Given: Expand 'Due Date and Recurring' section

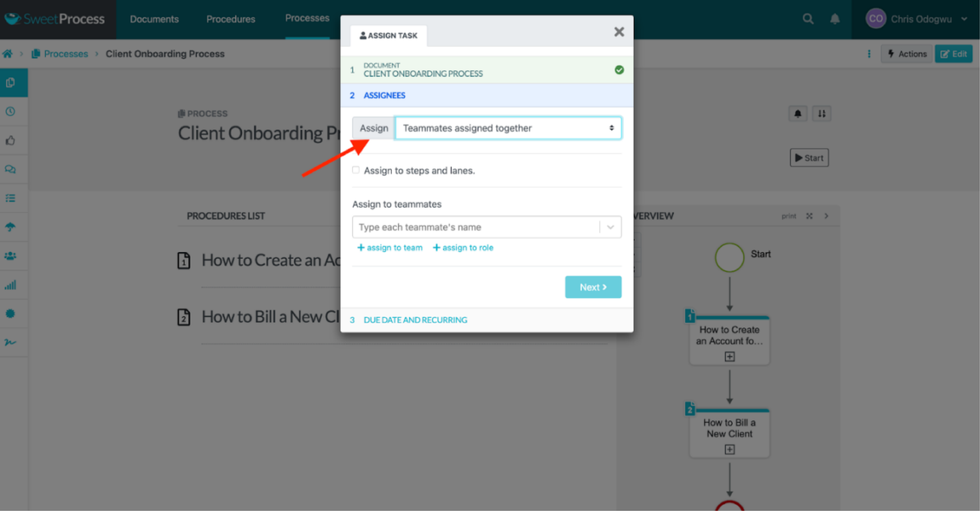Looking at the screenshot, I should (415, 320).
